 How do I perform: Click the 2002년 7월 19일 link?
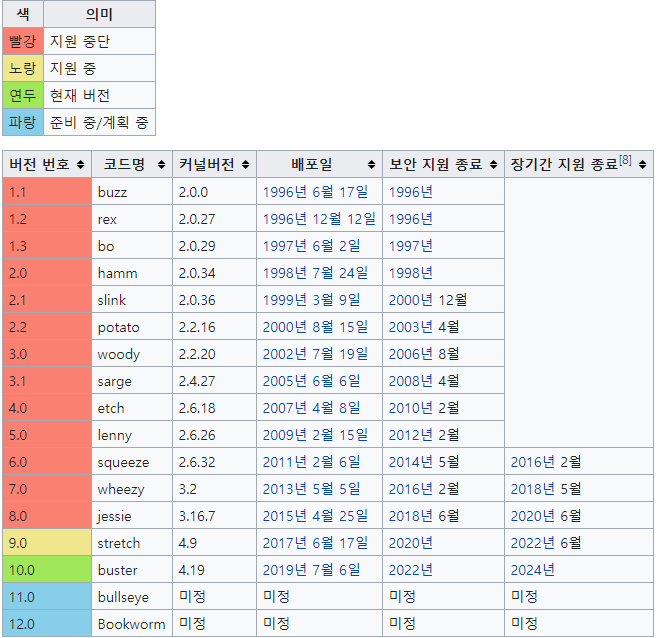coord(315,354)
